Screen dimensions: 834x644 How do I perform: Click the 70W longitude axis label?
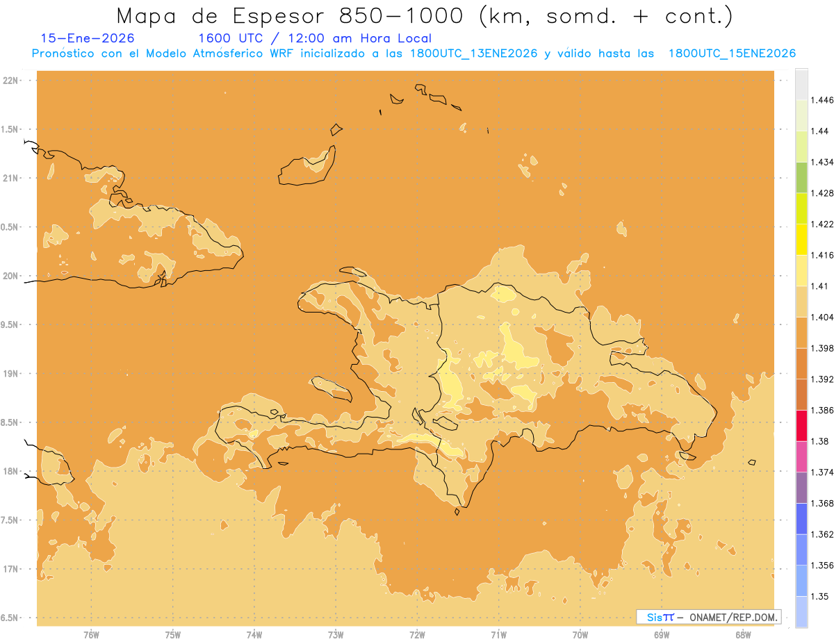tap(580, 635)
